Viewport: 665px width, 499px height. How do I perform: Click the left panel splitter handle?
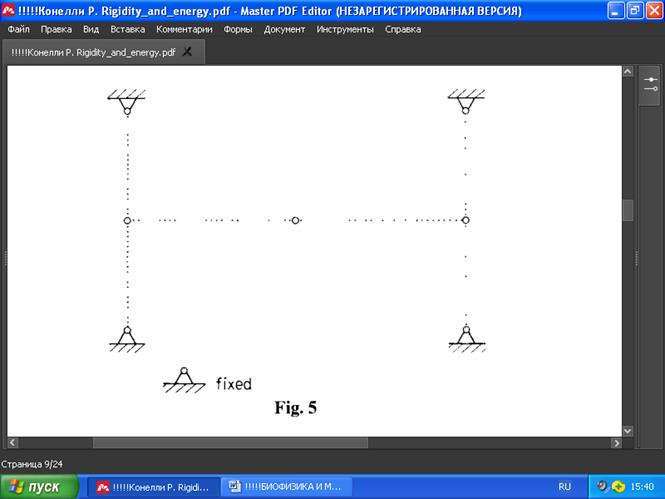tap(5, 258)
